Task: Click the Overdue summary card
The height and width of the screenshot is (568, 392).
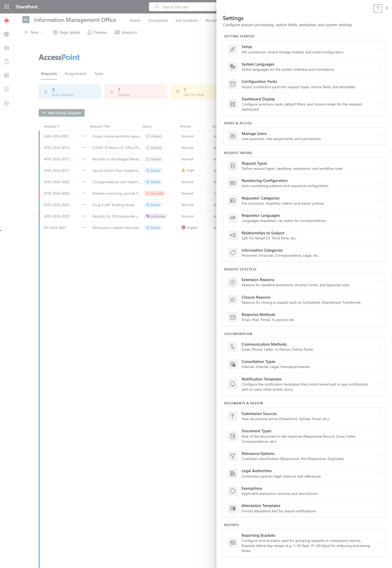Action: coord(135,92)
